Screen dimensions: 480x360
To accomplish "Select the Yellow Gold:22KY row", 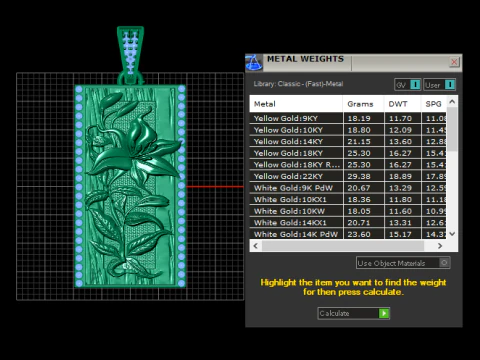I will pos(348,176).
